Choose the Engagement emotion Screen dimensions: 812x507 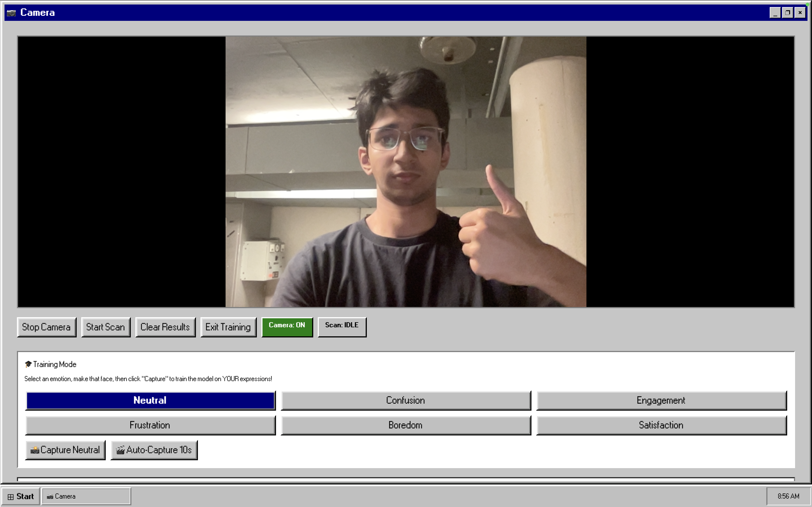(x=661, y=400)
